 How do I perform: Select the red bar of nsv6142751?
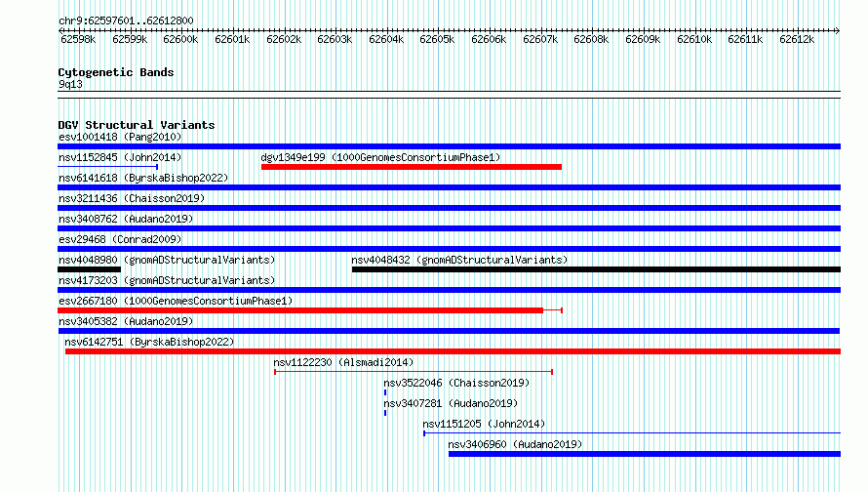coord(453,351)
